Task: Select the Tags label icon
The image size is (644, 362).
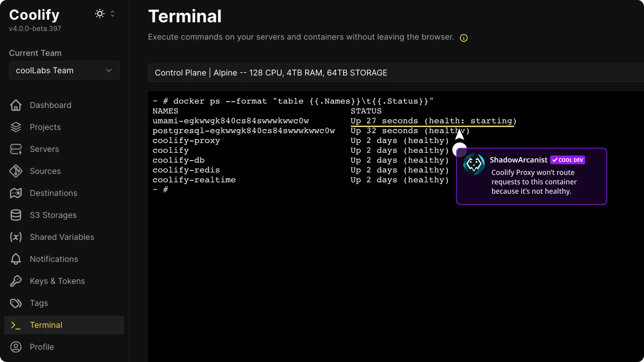Action: pyautogui.click(x=15, y=303)
